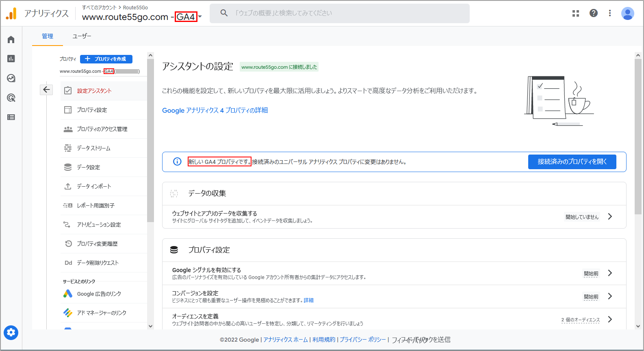Click the admin column scrollbar down arrow
Image resolution: width=644 pixels, height=351 pixels.
(x=151, y=326)
